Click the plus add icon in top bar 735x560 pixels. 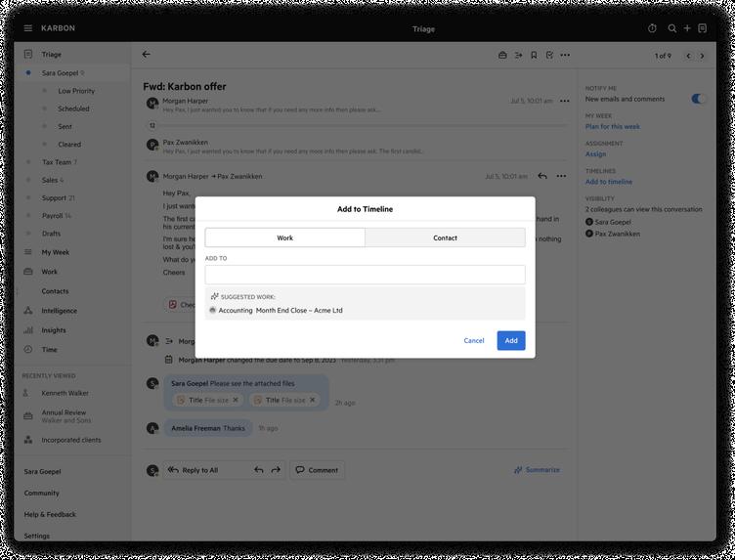687,28
